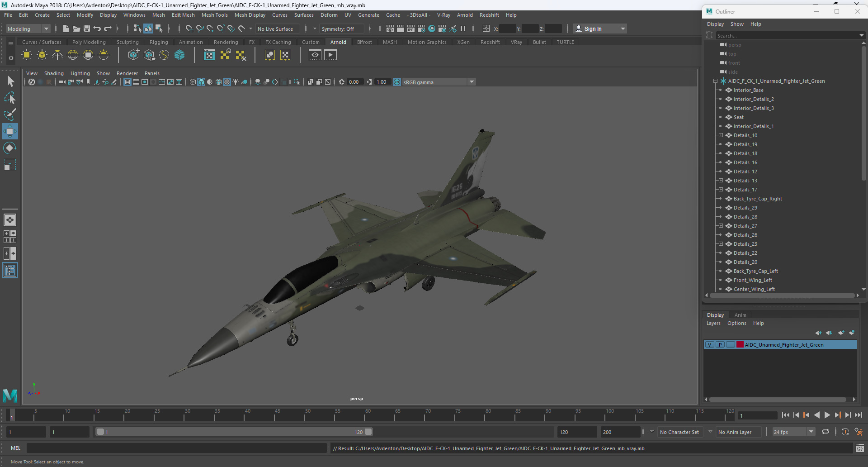Switch to Anim layer tab
868x467 pixels.
click(x=740, y=315)
